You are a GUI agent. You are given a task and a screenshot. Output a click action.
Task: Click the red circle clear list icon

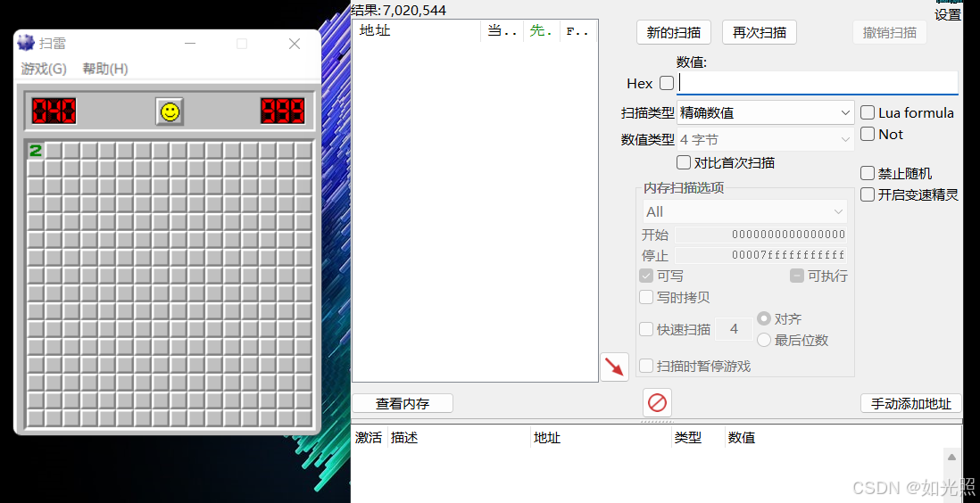point(657,402)
